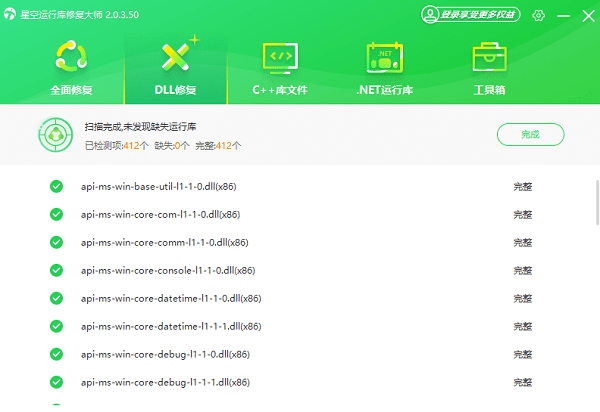
Task: Open settings gear in title bar
Action: pyautogui.click(x=538, y=15)
